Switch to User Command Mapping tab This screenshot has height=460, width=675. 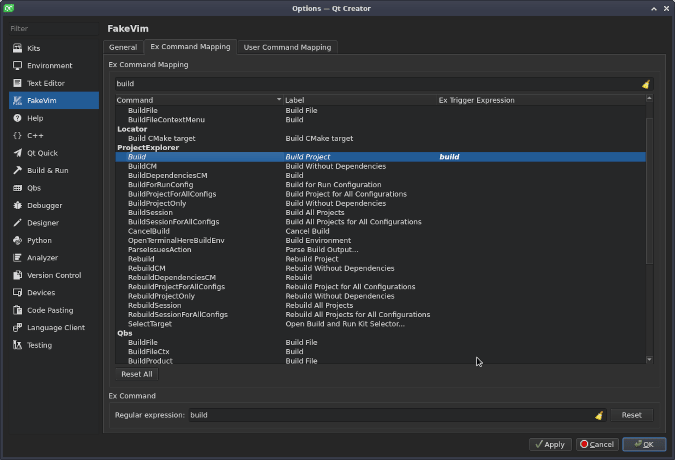coord(287,47)
